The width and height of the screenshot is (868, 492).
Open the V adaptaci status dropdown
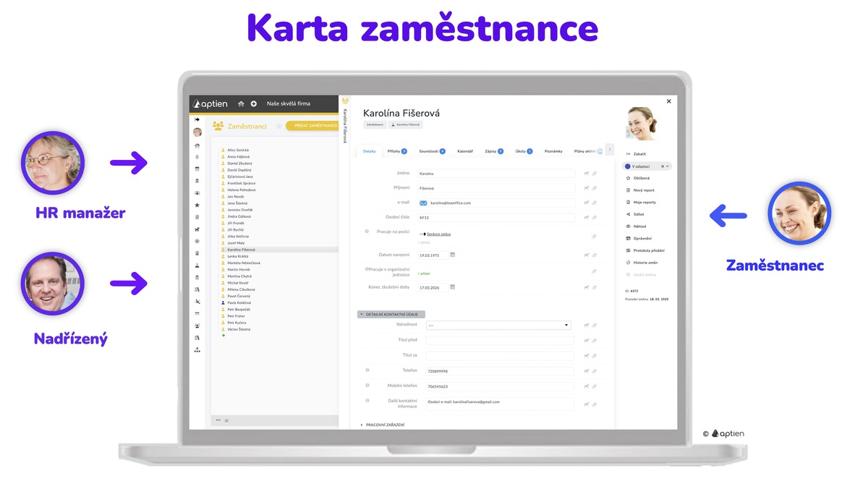click(x=668, y=166)
